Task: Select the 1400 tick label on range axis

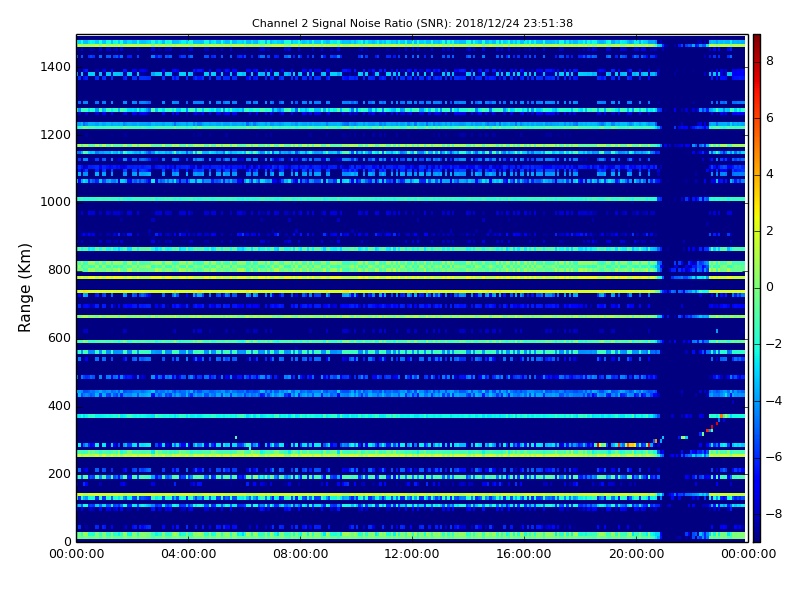Action: (x=55, y=67)
